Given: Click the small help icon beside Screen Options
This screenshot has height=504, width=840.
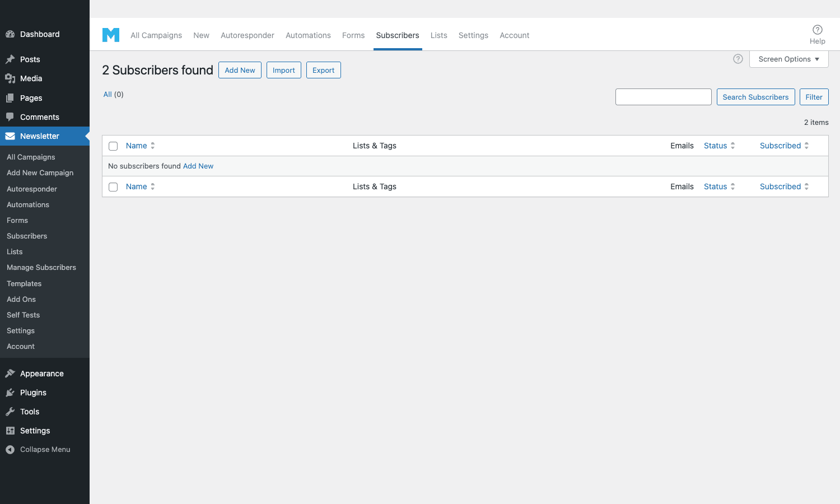Looking at the screenshot, I should point(738,59).
